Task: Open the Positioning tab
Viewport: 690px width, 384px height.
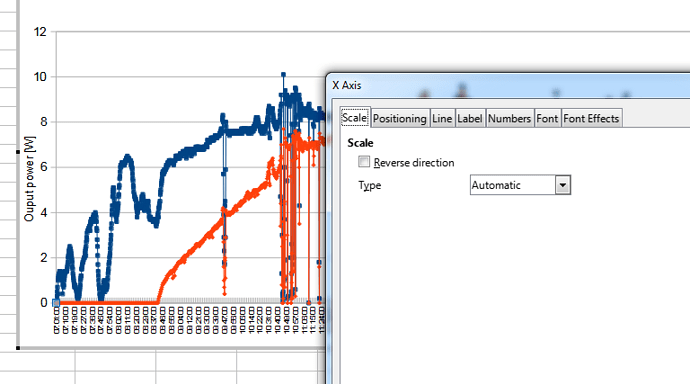Action: [400, 119]
